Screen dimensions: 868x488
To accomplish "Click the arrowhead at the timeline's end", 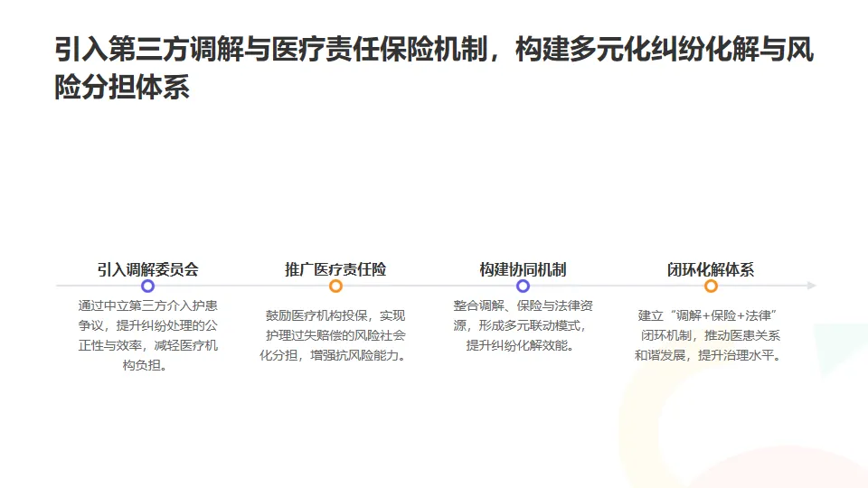I will [812, 286].
